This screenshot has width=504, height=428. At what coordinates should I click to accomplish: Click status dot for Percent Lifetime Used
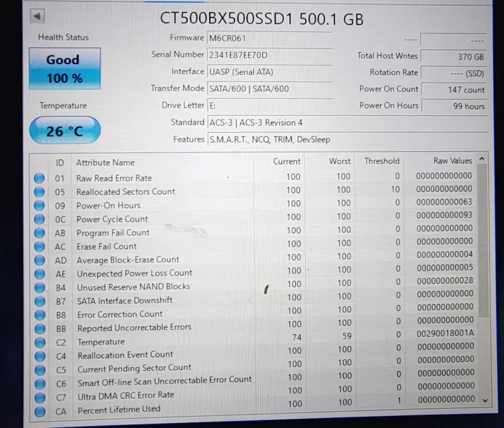pyautogui.click(x=40, y=411)
